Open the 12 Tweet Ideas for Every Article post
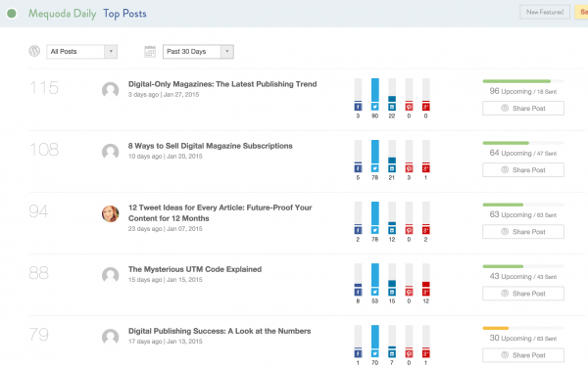 click(x=220, y=212)
